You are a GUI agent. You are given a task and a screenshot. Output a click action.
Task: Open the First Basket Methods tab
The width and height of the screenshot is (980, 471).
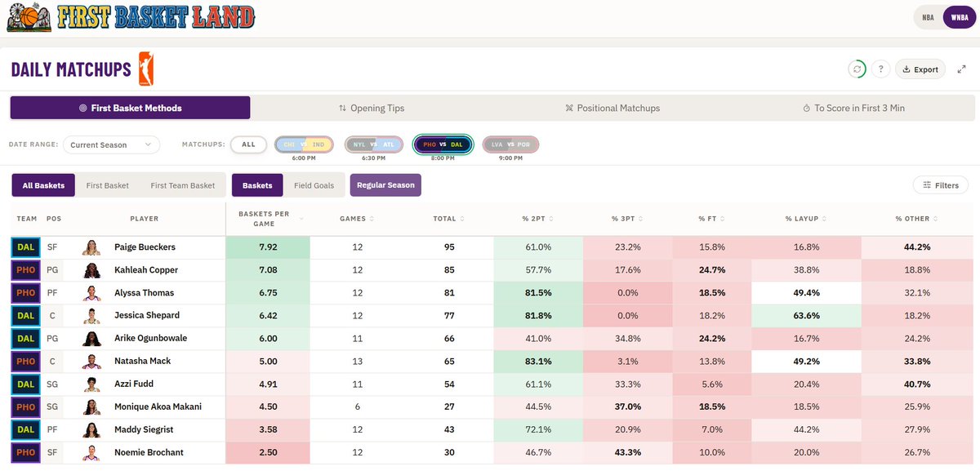click(x=131, y=108)
